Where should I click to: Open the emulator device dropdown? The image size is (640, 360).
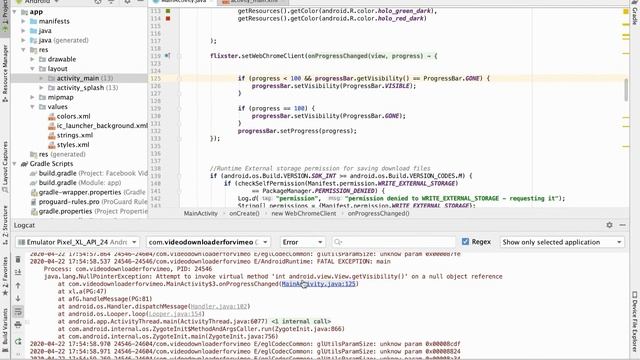78,242
